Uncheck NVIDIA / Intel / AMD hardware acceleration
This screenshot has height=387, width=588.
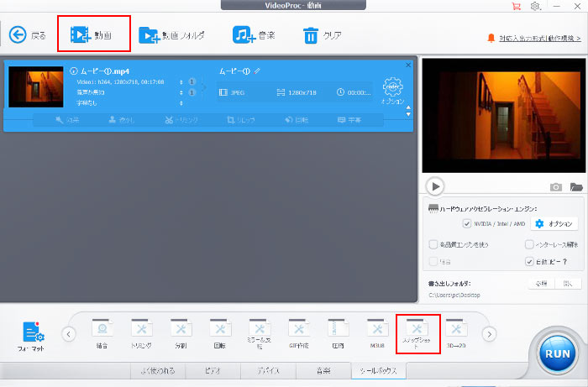[x=467, y=224]
